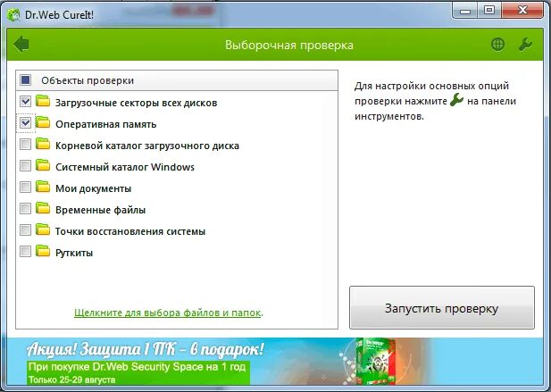Screen dimensions: 551x392
Task: Click folder icon beside Корневой каталог загрузочного диска
Action: click(43, 144)
